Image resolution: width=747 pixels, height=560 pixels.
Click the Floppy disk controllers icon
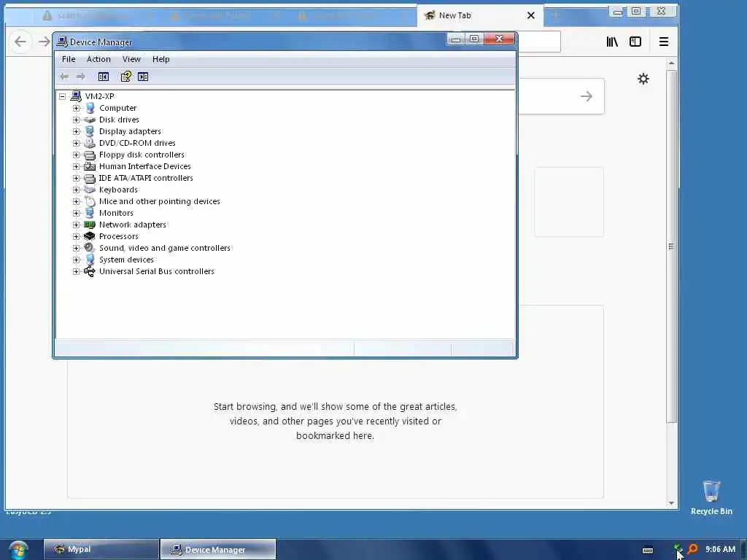point(90,155)
